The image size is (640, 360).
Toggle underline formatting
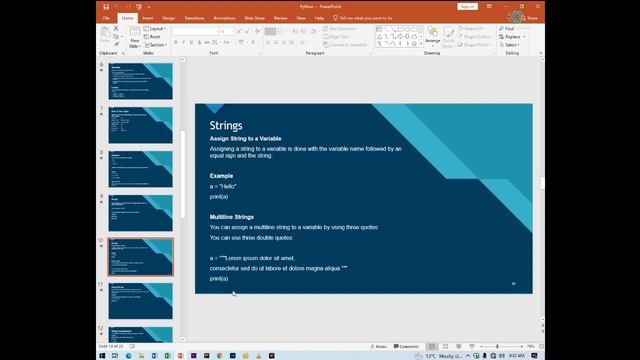[x=191, y=42]
